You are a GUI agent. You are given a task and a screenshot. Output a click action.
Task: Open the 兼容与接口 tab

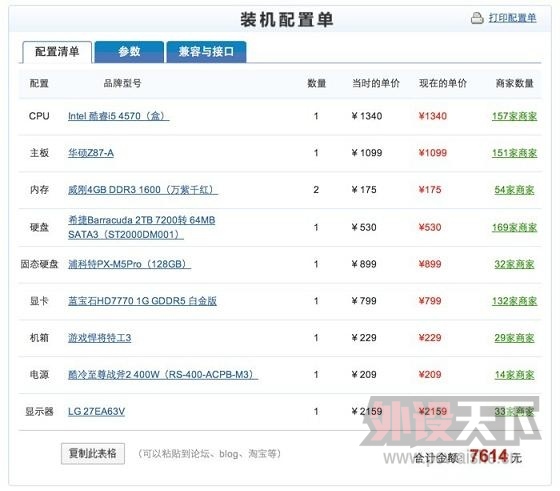pos(206,52)
